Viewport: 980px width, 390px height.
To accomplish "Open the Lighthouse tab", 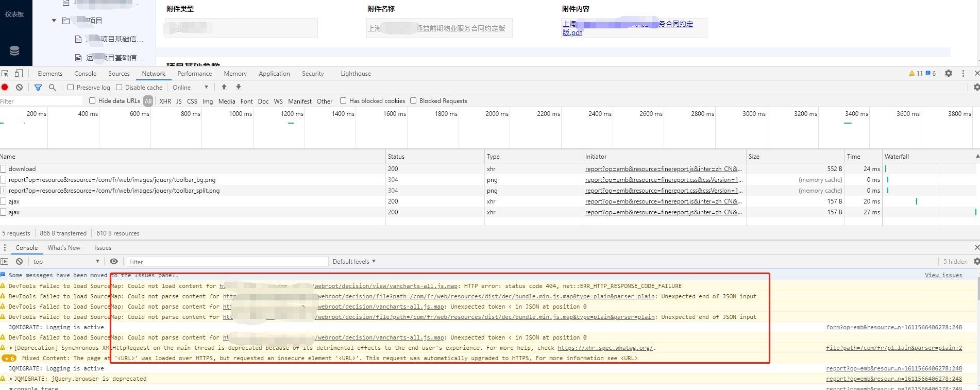I will (x=356, y=73).
